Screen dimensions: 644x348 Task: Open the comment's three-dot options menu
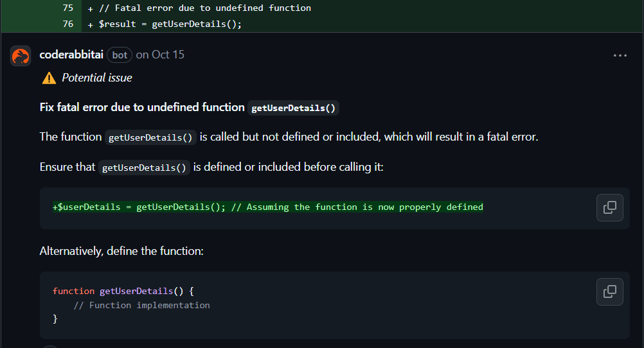coord(620,56)
